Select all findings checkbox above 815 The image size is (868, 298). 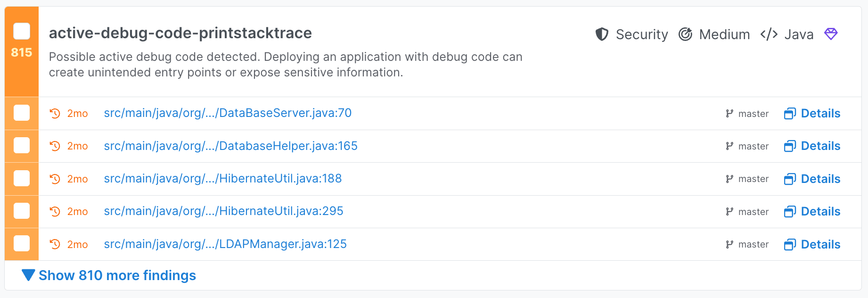(22, 31)
